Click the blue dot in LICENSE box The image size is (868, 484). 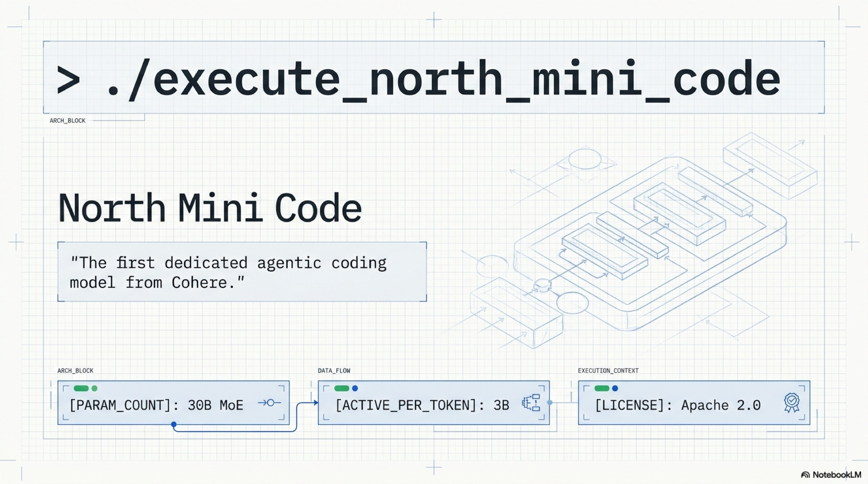(x=615, y=388)
